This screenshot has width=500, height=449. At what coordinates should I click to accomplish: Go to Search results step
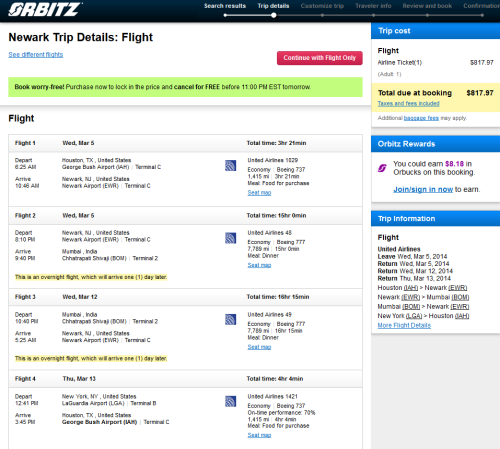click(x=225, y=6)
